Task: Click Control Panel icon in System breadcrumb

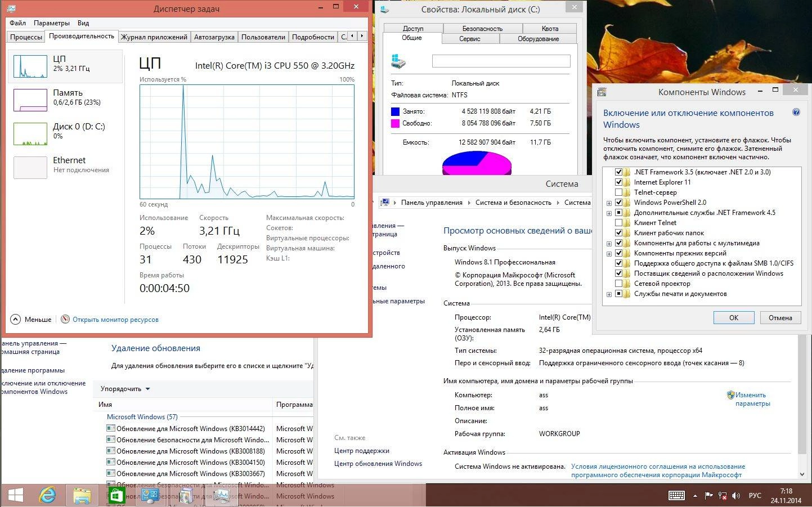Action: click(x=385, y=202)
